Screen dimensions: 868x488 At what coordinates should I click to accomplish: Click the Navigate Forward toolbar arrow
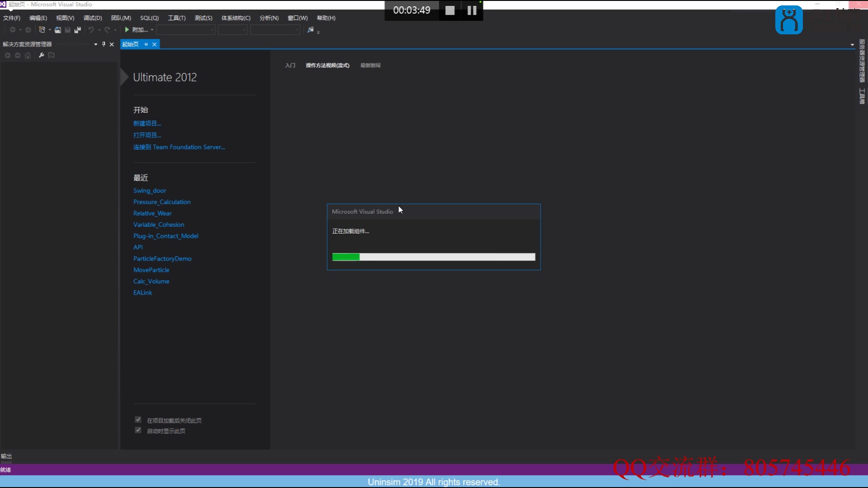click(28, 30)
